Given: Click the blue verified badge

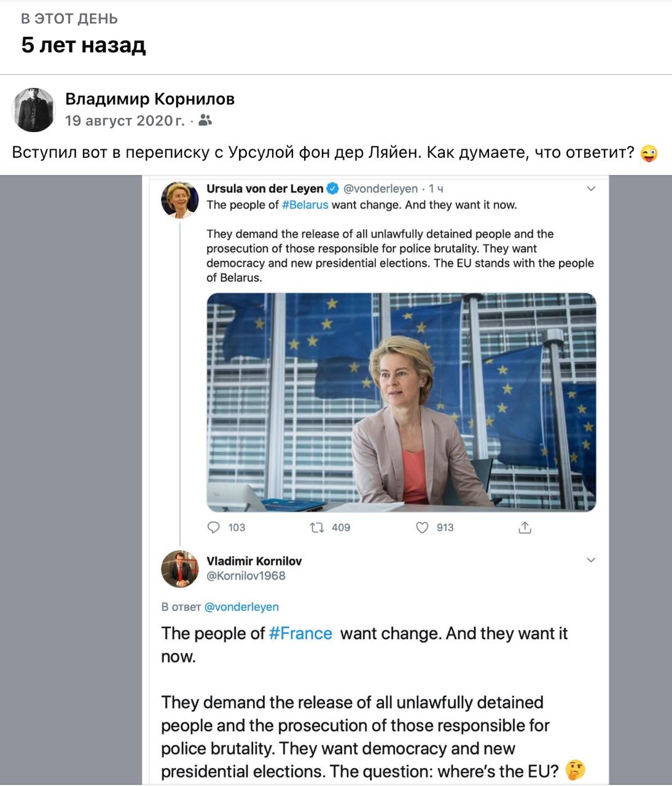Looking at the screenshot, I should (332, 189).
